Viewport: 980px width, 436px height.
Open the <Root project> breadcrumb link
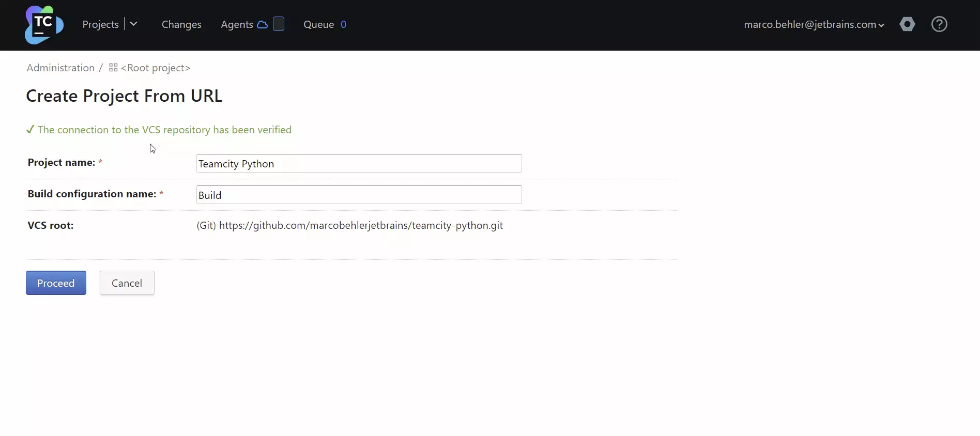pyautogui.click(x=156, y=68)
